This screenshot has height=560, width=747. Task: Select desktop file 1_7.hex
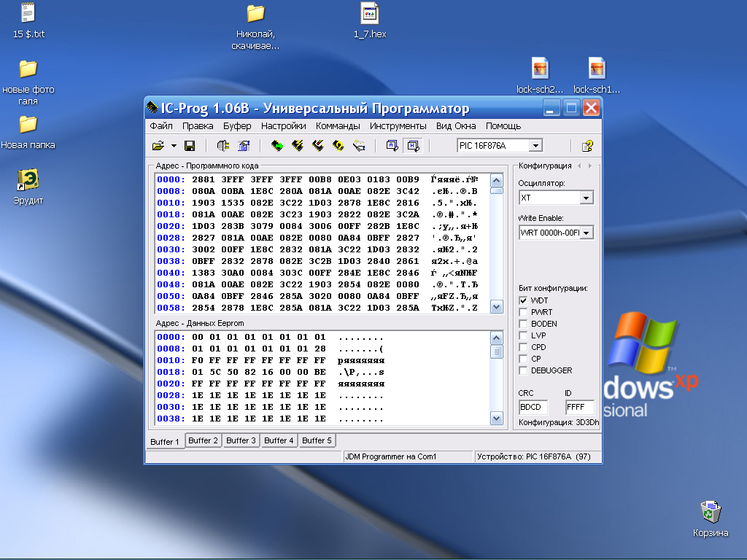pyautogui.click(x=370, y=20)
